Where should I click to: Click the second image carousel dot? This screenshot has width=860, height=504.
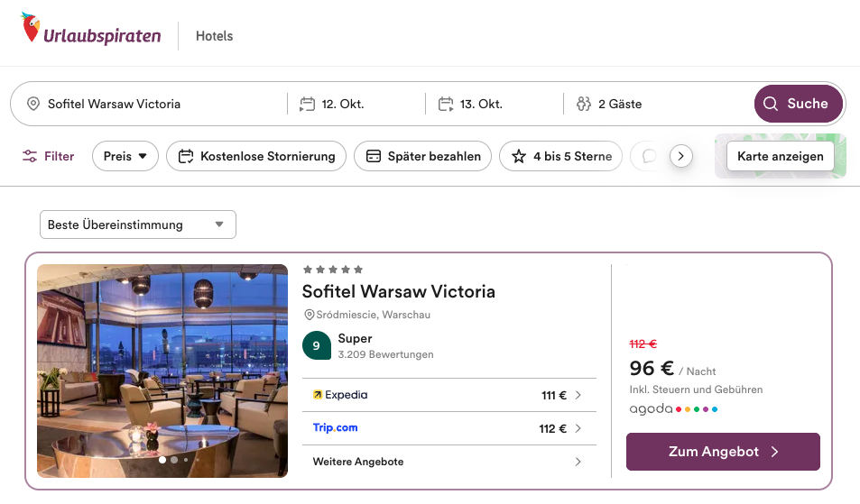click(174, 460)
